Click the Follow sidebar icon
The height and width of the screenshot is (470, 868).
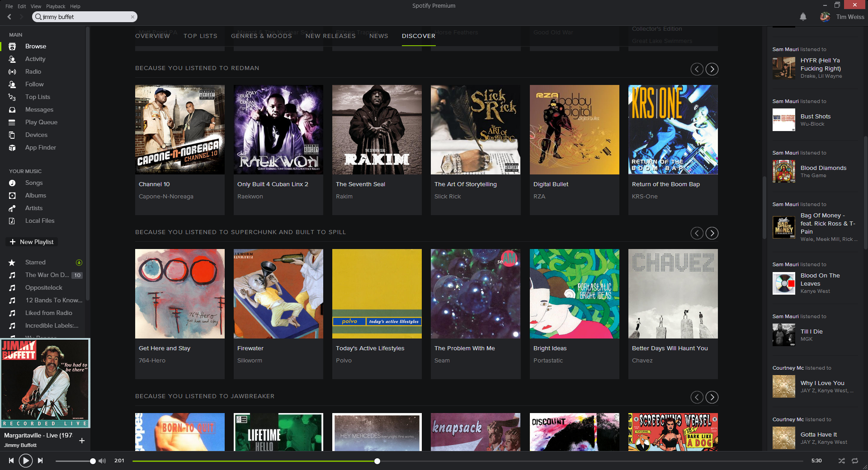pyautogui.click(x=12, y=85)
